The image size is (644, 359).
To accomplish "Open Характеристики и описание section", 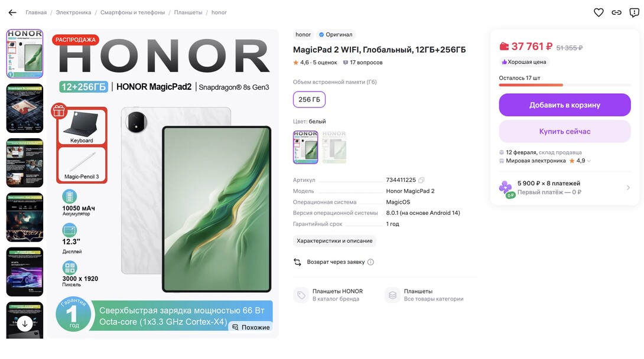I will (335, 241).
